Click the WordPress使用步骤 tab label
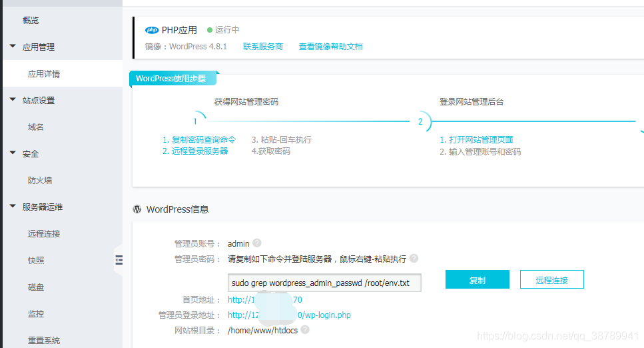The image size is (644, 348). tap(172, 78)
